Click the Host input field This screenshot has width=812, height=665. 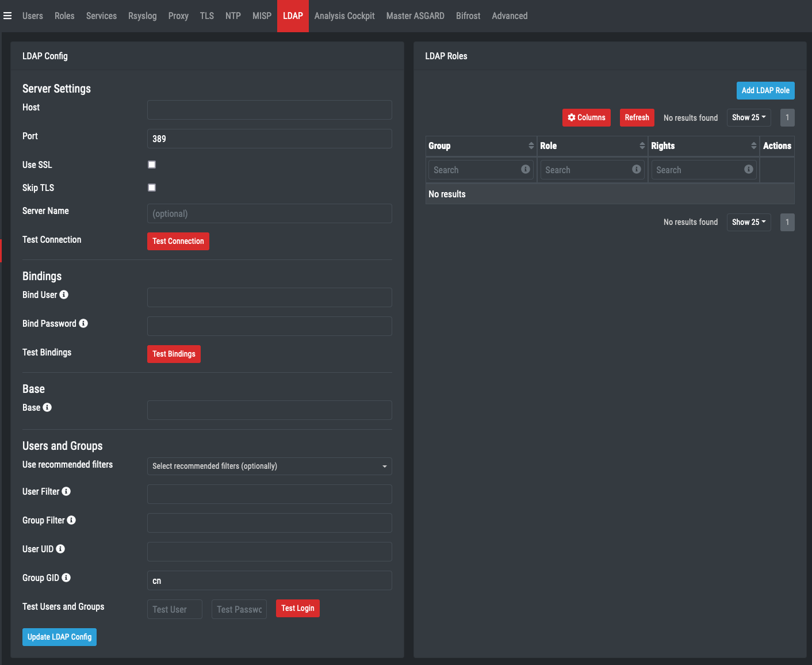pyautogui.click(x=269, y=110)
